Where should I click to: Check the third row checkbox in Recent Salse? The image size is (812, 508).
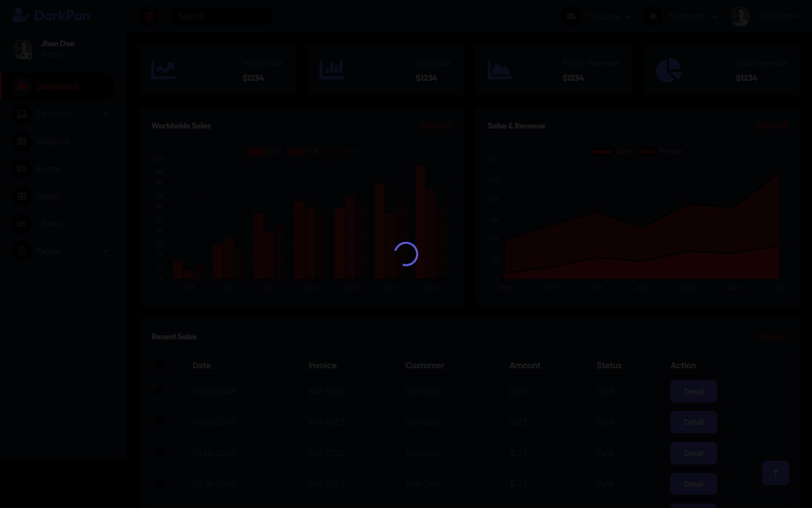160,453
